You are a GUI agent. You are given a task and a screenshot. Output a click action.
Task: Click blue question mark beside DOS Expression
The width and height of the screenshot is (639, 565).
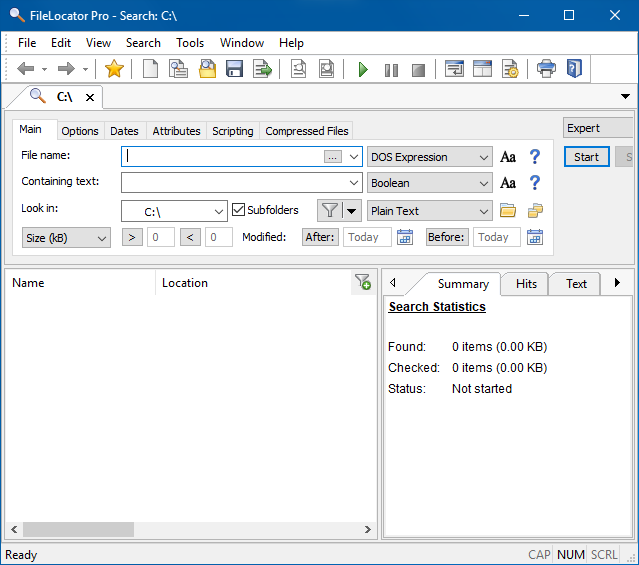tap(535, 157)
